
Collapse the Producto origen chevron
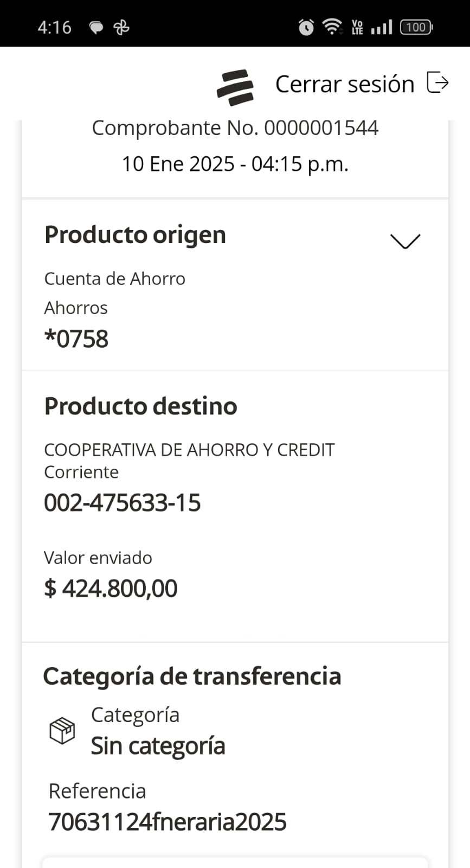point(405,241)
